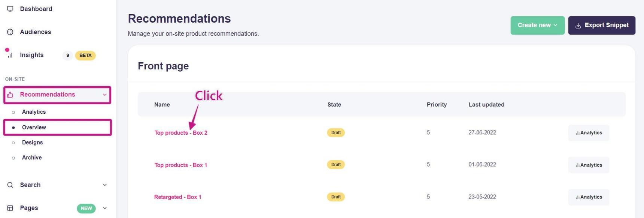Image resolution: width=644 pixels, height=218 pixels.
Task: Open the Archive submenu item
Action: [x=32, y=158]
